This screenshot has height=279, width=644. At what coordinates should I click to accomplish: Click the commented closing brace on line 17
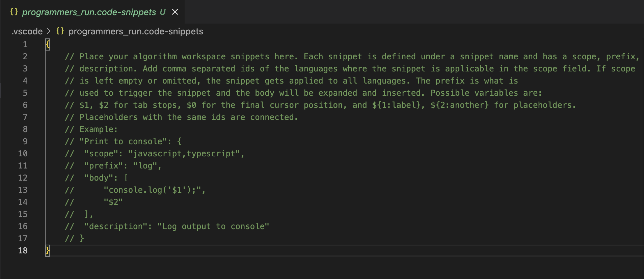click(81, 239)
